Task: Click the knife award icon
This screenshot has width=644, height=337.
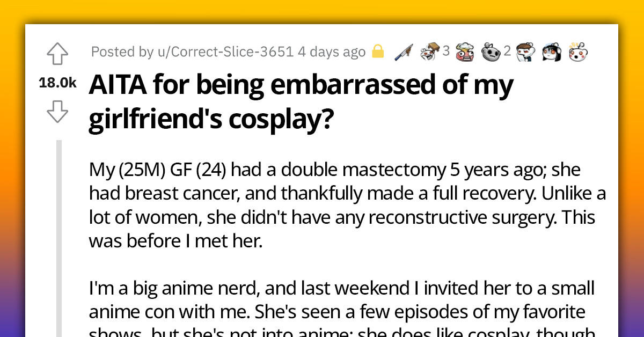Action: pyautogui.click(x=404, y=52)
